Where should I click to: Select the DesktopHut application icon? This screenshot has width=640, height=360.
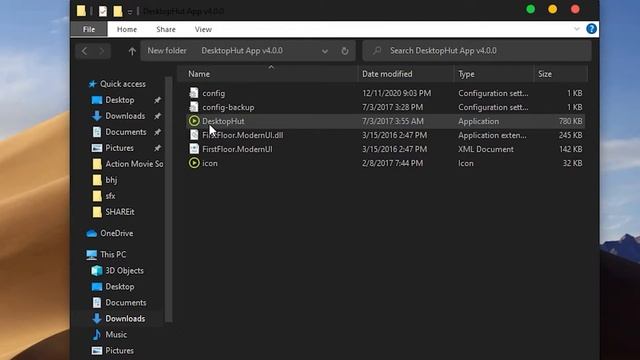pos(194,121)
